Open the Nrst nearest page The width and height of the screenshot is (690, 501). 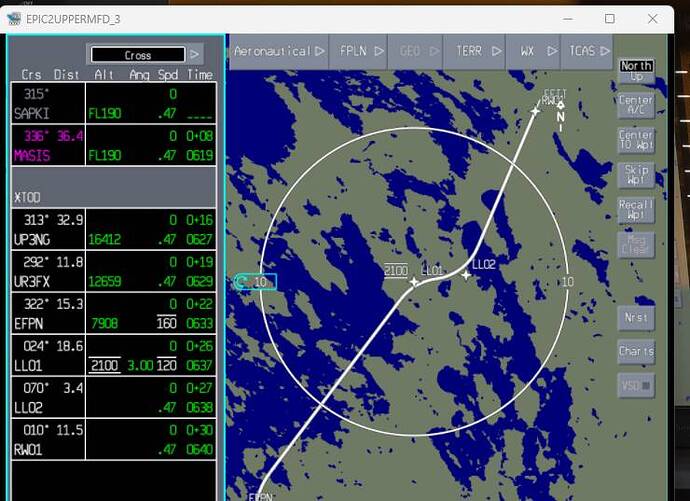(636, 317)
